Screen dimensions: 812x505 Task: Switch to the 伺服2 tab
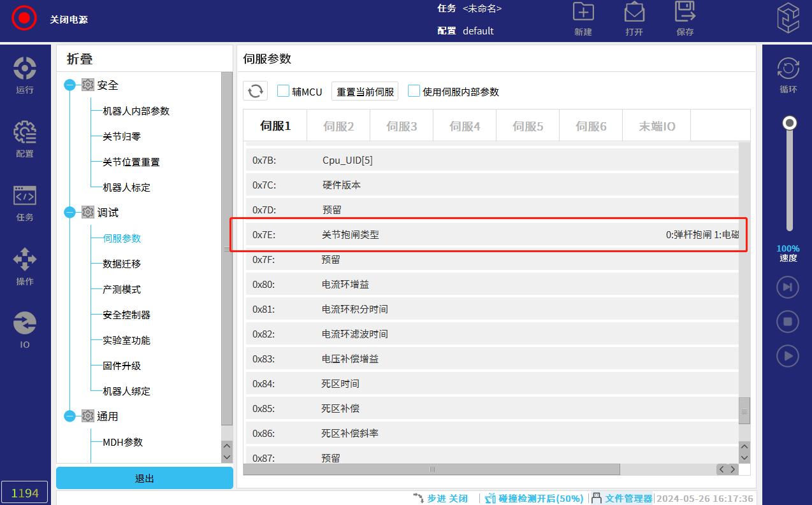(x=338, y=126)
